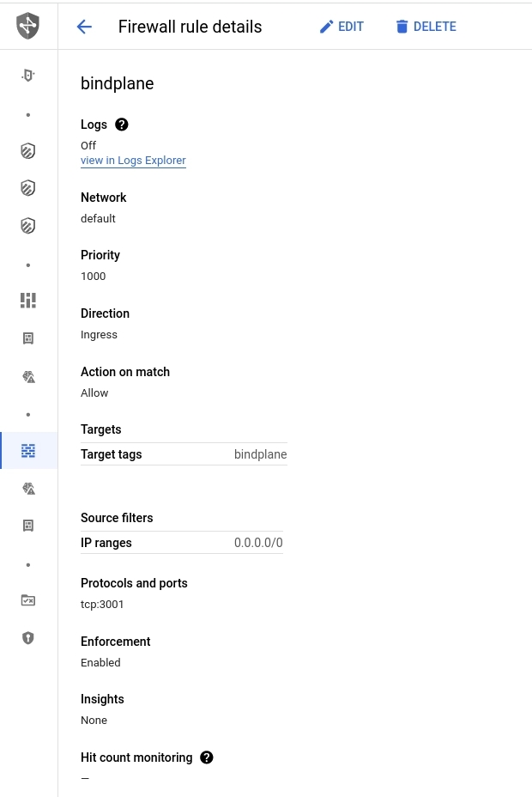Open the second shield icon in the sidebar
532x797 pixels.
(x=27, y=187)
